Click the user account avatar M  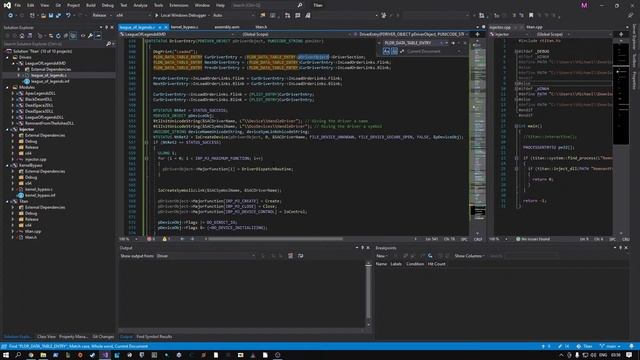[x=584, y=5]
